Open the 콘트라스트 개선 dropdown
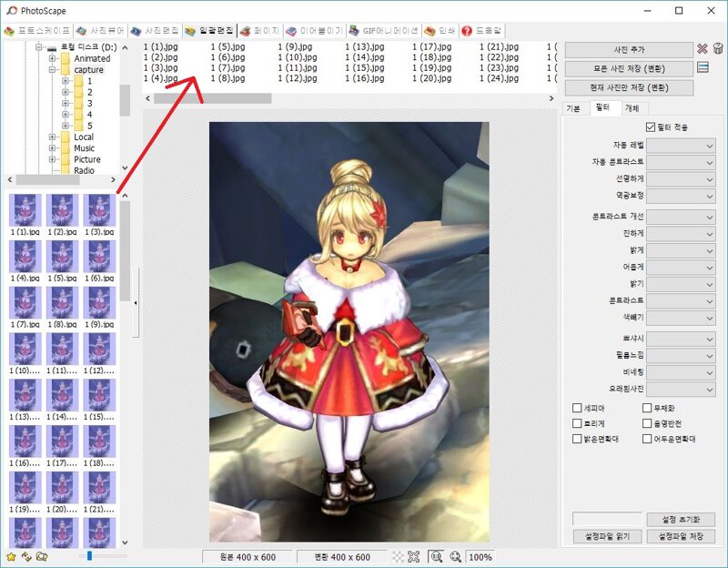The height and width of the screenshot is (568, 728). coord(681,217)
